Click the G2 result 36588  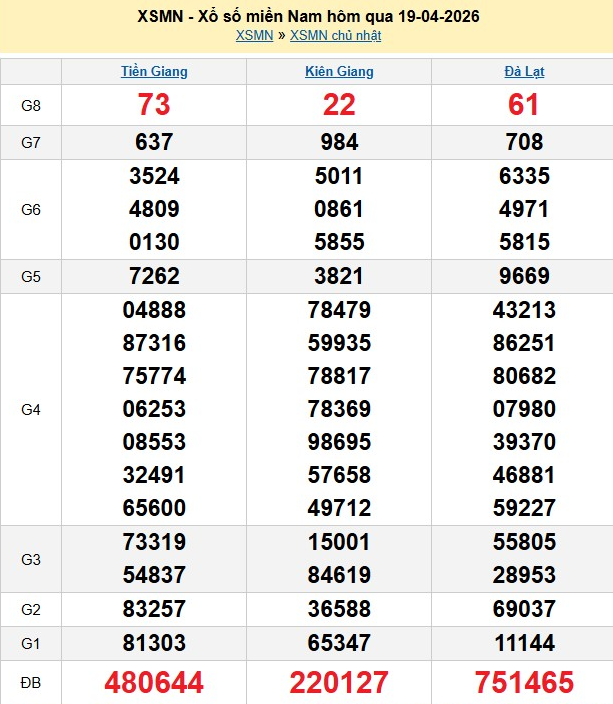point(339,609)
